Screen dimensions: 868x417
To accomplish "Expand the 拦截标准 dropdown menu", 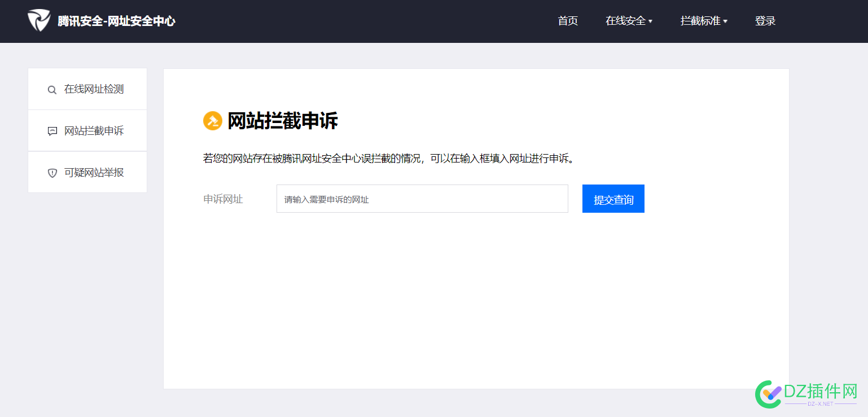I will tap(704, 21).
